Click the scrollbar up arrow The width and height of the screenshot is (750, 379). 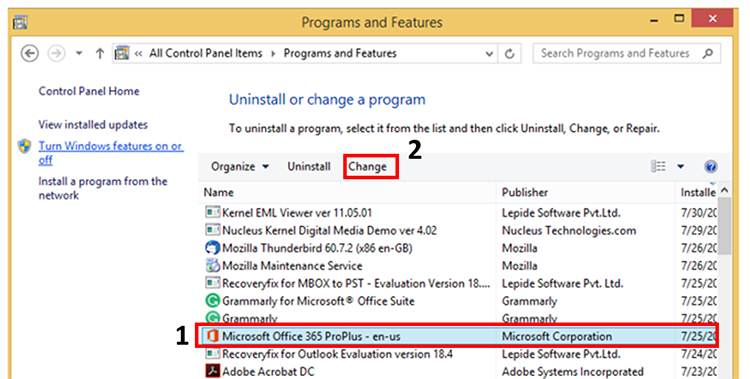coord(724,191)
